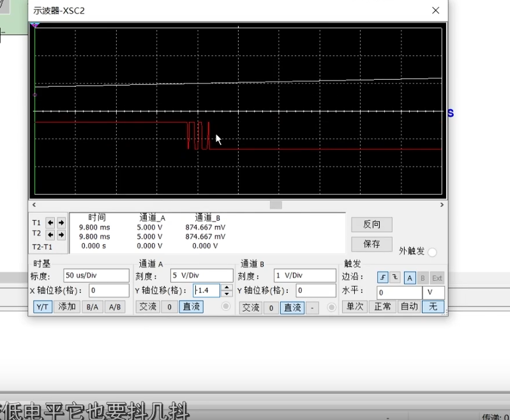
Task: Move cursor T2 right with arrow
Action: click(61, 234)
